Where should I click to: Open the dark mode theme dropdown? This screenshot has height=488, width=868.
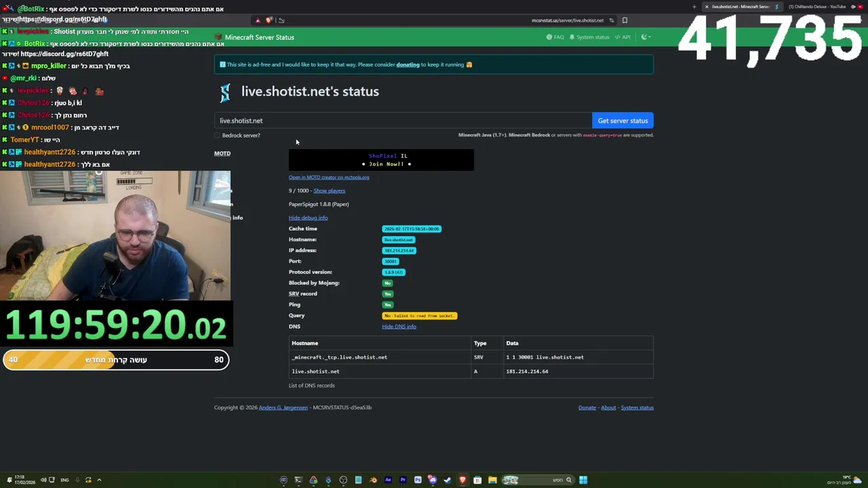646,37
